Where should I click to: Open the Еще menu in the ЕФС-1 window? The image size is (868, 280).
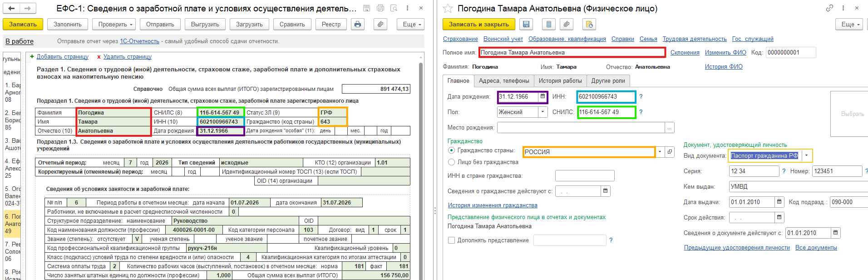410,25
